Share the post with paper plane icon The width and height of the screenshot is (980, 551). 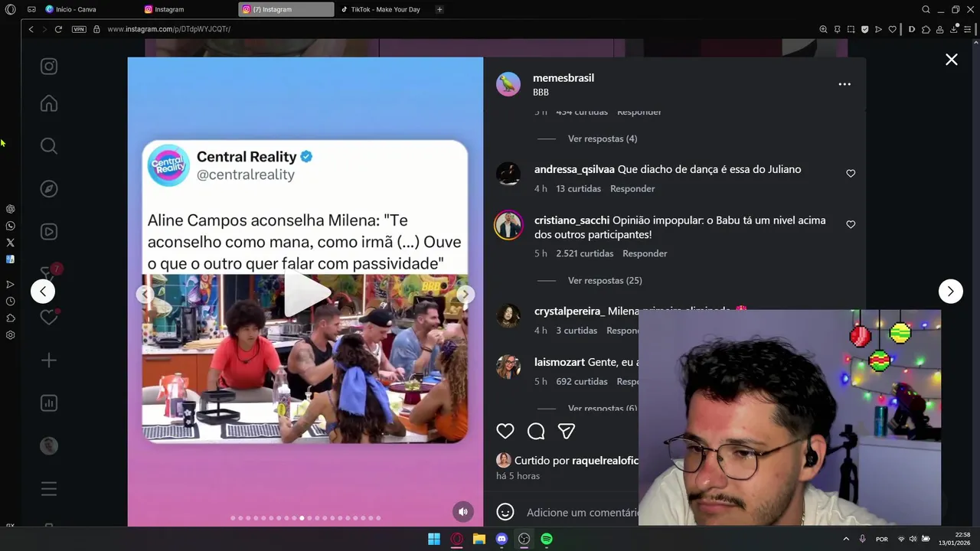[x=567, y=431]
